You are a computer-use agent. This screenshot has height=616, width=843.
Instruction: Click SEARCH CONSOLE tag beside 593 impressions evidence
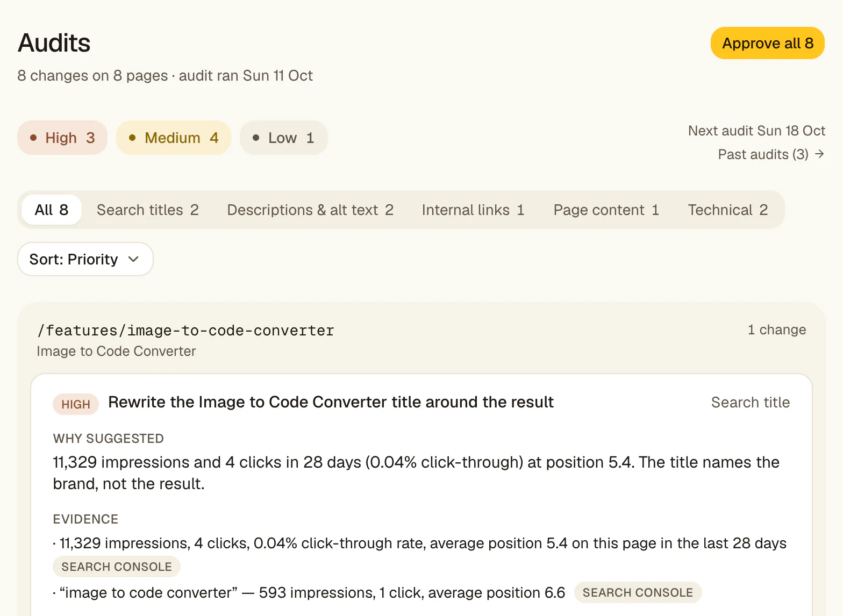pos(638,592)
